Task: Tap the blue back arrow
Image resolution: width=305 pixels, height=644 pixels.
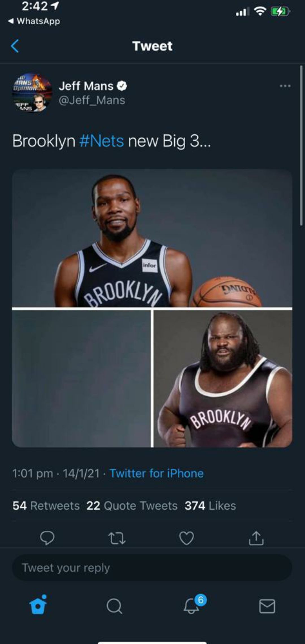Action: tap(15, 46)
